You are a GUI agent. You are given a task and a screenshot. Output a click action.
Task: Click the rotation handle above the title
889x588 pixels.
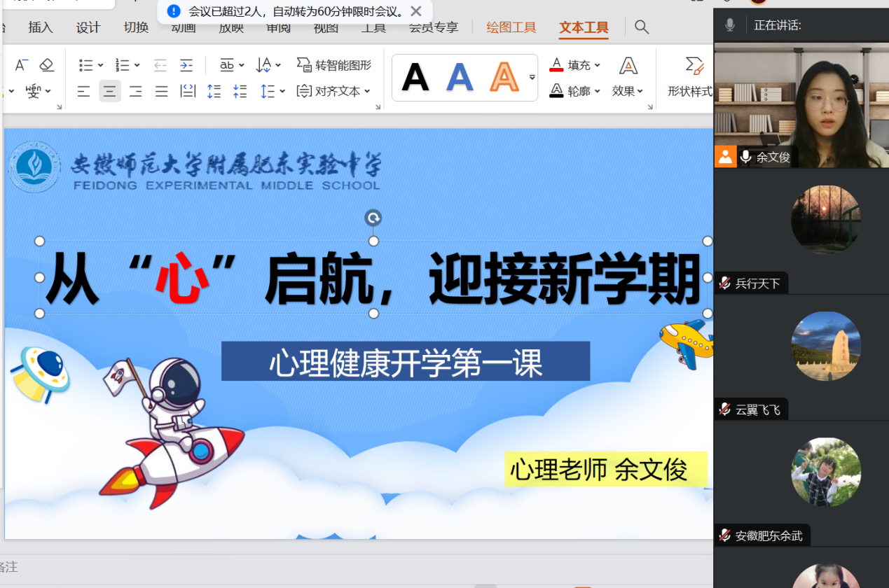373,218
